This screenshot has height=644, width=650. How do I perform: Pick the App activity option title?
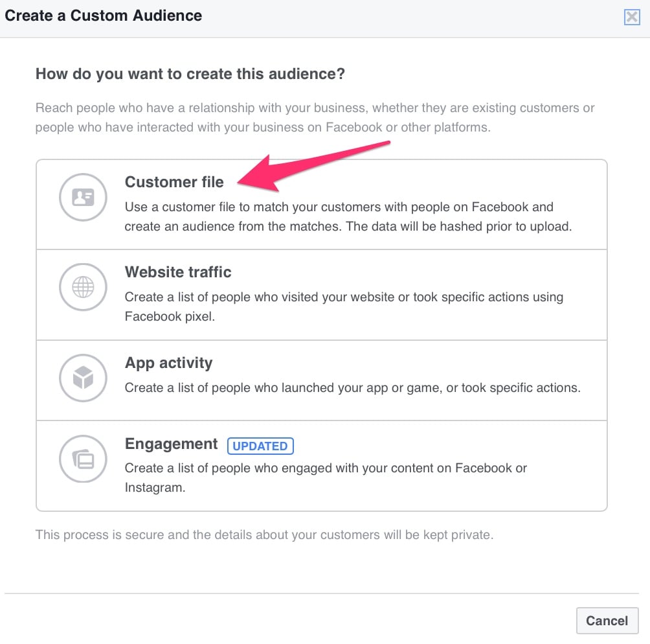pos(168,363)
